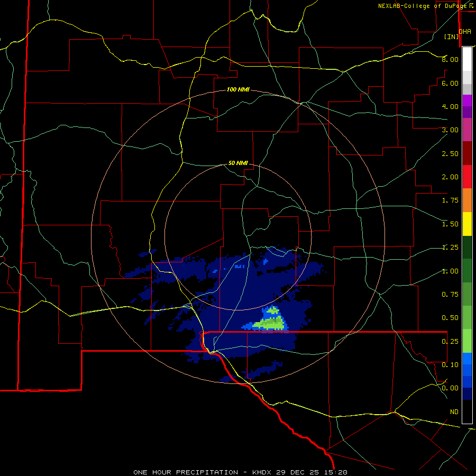Viewport: 476px width, 476px height.
Task: Click the 0.50 legend value
Action: pos(450,318)
